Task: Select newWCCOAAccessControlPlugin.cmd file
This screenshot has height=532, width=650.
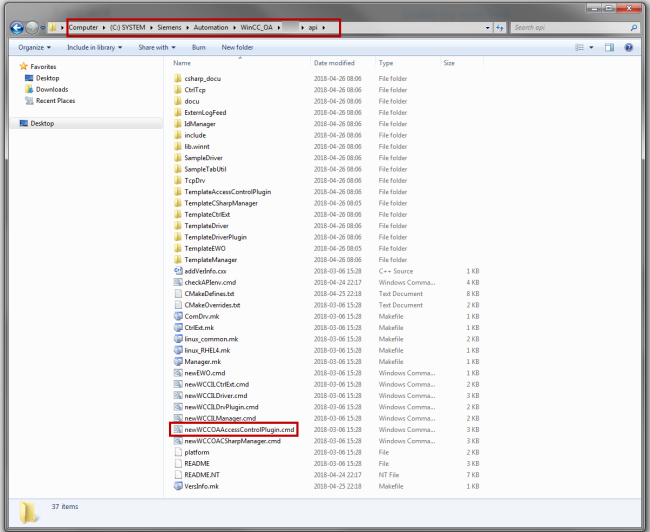Action: point(238,429)
